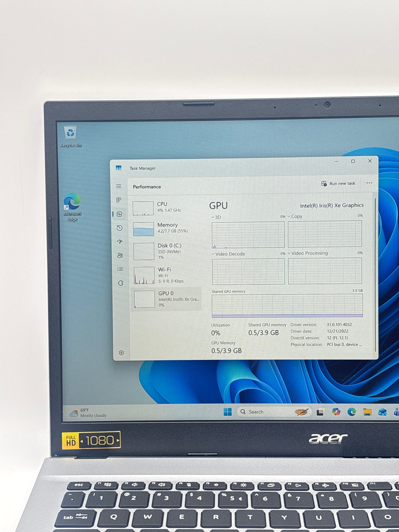Expand the navigation pane with the hamburger icon
This screenshot has width=399, height=532.
coord(119,186)
